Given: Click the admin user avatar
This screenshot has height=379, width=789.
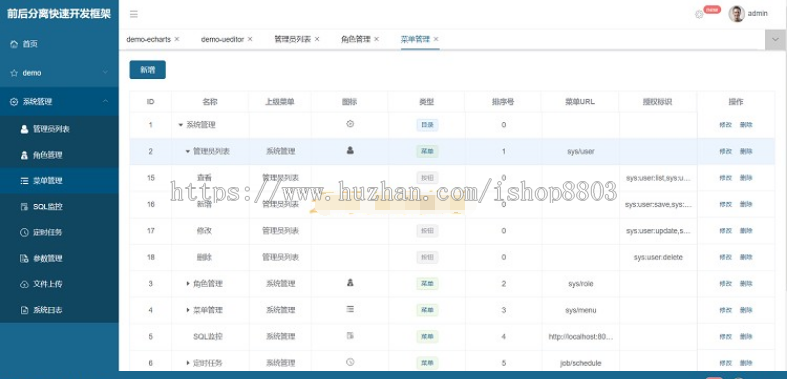Looking at the screenshot, I should 736,14.
